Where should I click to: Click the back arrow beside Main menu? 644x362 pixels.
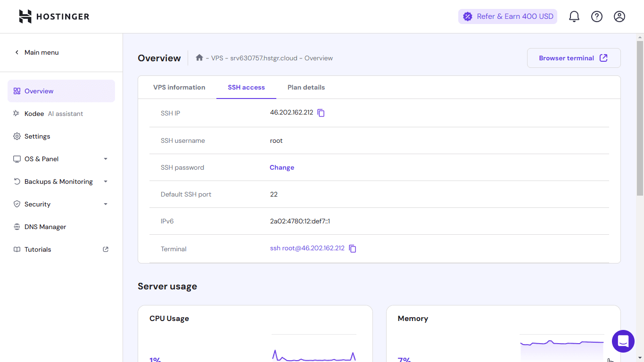(x=17, y=52)
